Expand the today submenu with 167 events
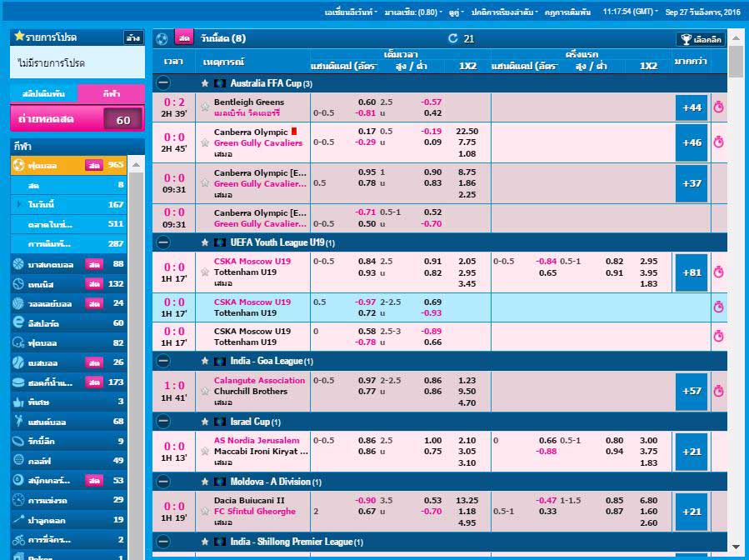This screenshot has height=560, width=749. 69,204
